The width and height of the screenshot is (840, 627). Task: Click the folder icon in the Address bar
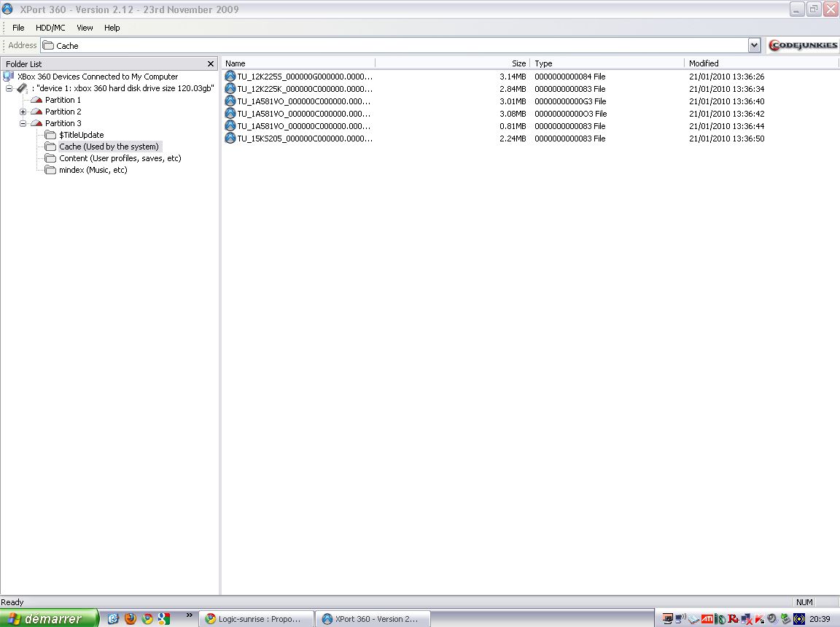(48, 45)
